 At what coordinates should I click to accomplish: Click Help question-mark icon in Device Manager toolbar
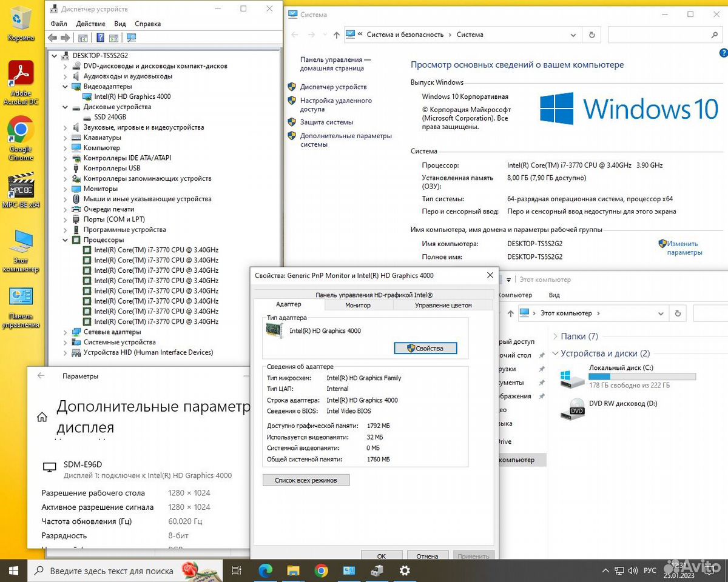[100, 38]
